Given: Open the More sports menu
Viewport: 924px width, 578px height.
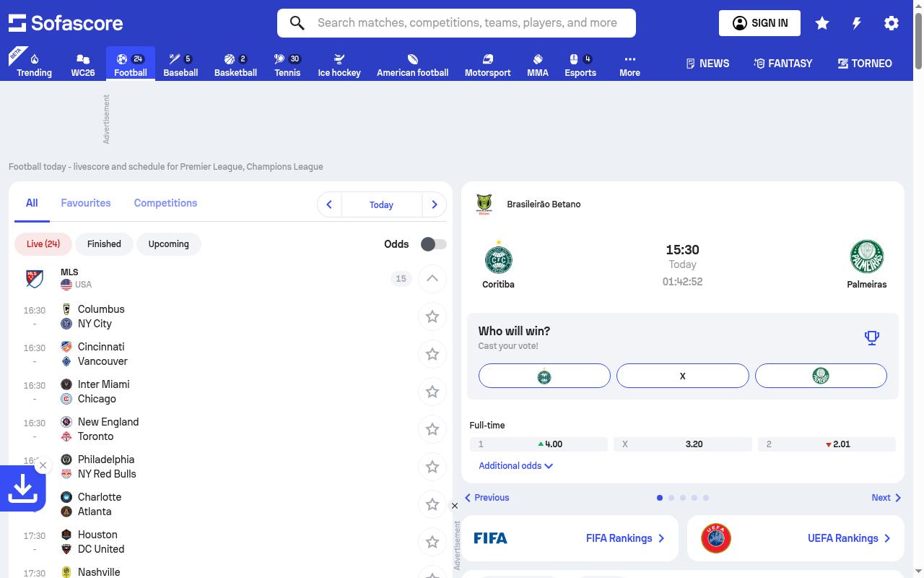Looking at the screenshot, I should tap(629, 65).
